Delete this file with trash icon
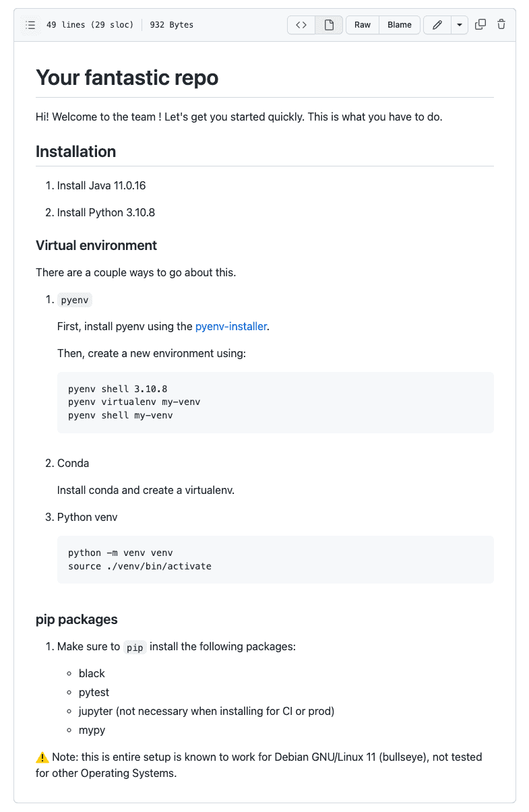This screenshot has width=529, height=812. (501, 25)
